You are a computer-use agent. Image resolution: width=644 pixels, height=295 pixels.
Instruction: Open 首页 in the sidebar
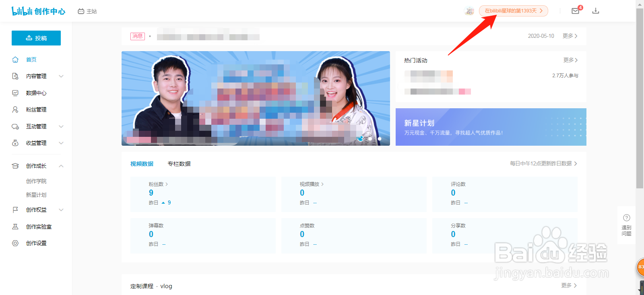pos(31,60)
